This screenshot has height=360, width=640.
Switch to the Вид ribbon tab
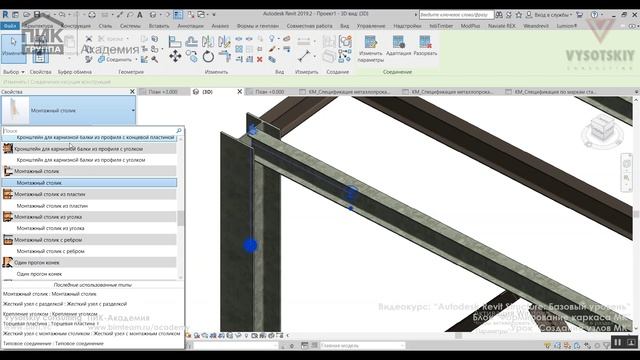tap(344, 26)
